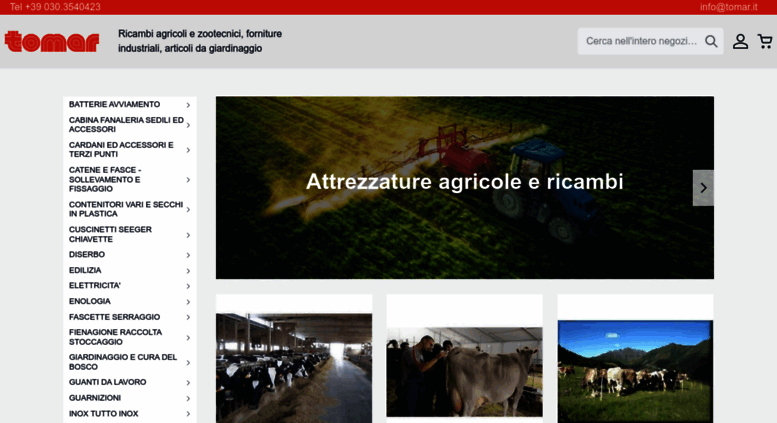Call the Tel +39 030.3540423 link

(x=55, y=7)
